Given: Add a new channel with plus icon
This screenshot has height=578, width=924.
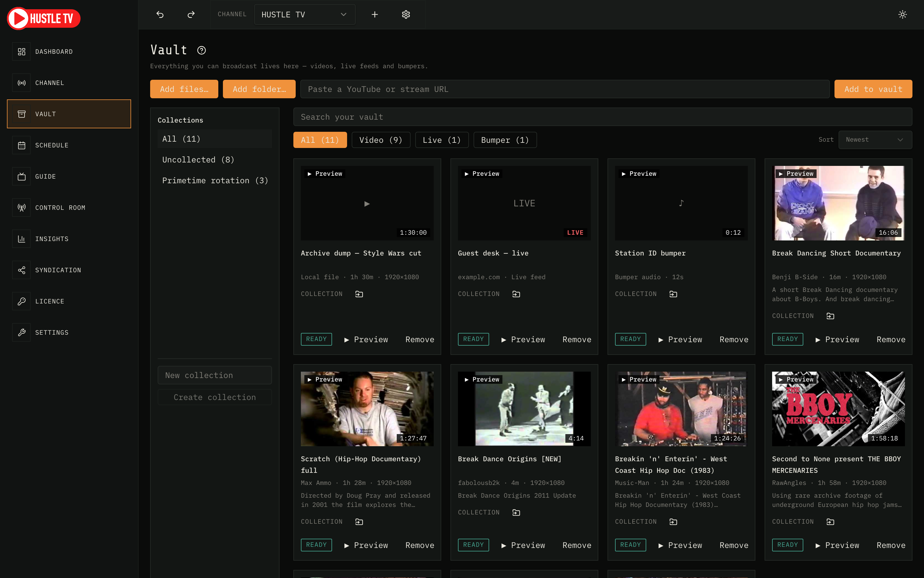Looking at the screenshot, I should coord(375,14).
